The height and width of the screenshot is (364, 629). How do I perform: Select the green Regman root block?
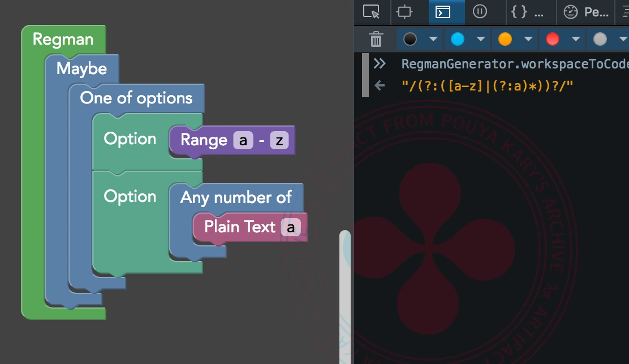[x=62, y=39]
